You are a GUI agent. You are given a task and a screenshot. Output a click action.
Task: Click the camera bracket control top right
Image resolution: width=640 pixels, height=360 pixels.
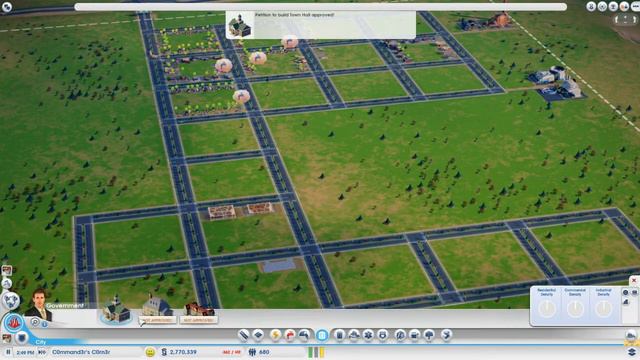click(626, 20)
